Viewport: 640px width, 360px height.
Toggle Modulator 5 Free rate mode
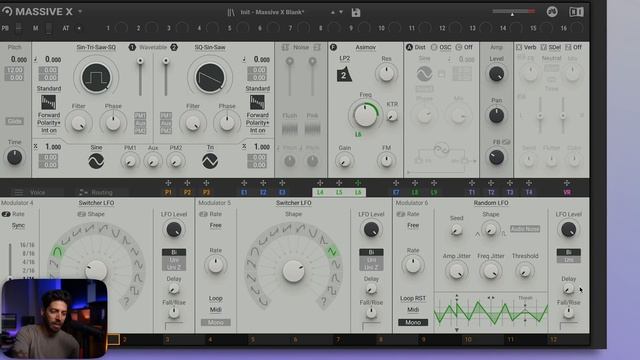pos(216,225)
